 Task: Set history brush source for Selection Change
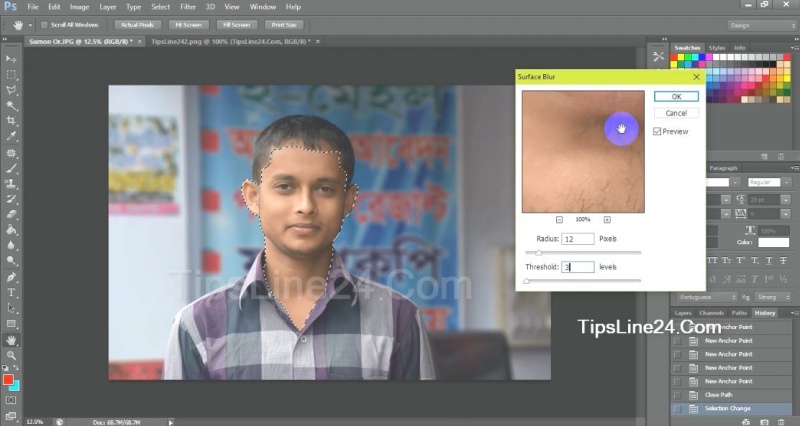678,409
